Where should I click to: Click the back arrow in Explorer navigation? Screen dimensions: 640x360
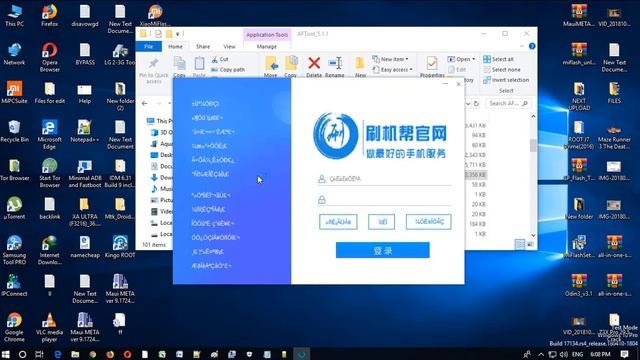144,103
